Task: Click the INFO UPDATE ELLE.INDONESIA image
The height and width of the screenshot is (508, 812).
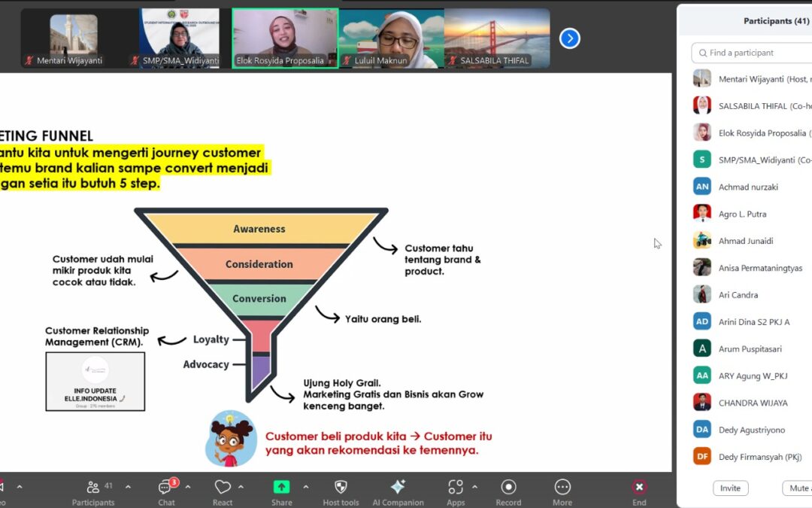Action: coord(95,382)
